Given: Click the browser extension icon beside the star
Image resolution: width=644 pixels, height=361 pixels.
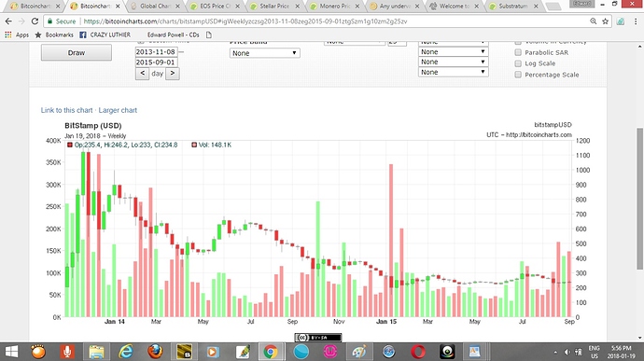Looking at the screenshot, I should point(621,21).
